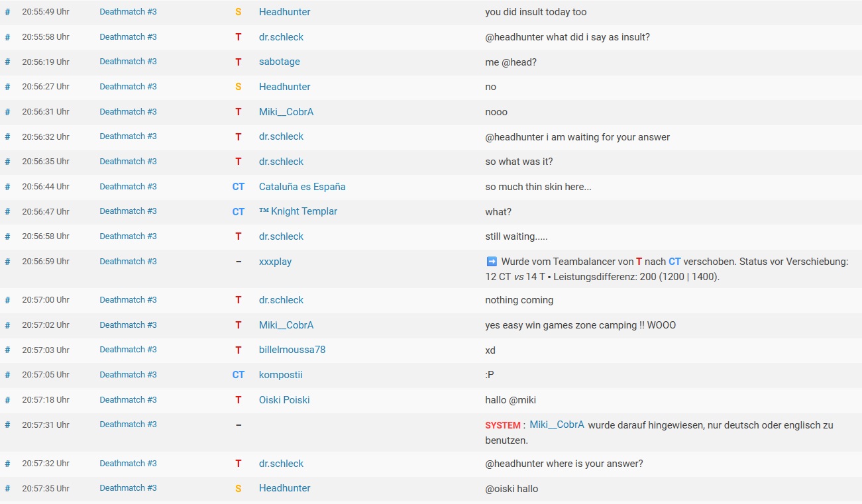Open sabotage player profile
Screen dimensions: 862x504
(279, 62)
